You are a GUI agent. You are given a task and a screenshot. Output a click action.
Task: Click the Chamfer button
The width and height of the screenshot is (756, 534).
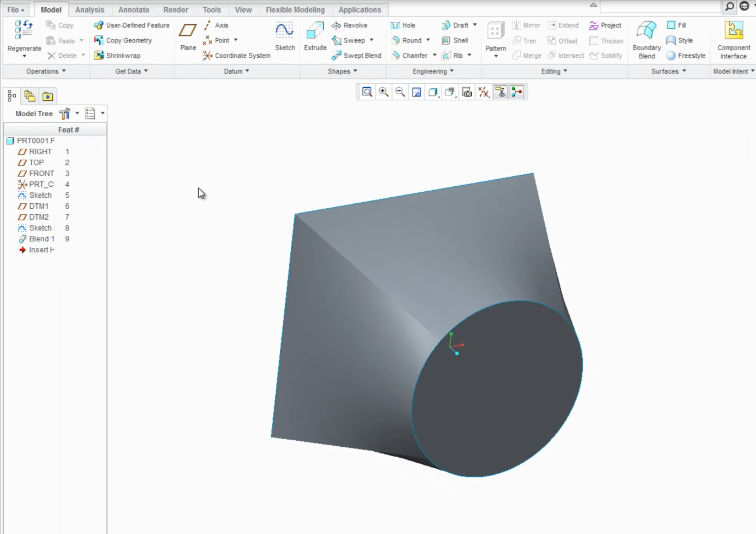point(409,56)
